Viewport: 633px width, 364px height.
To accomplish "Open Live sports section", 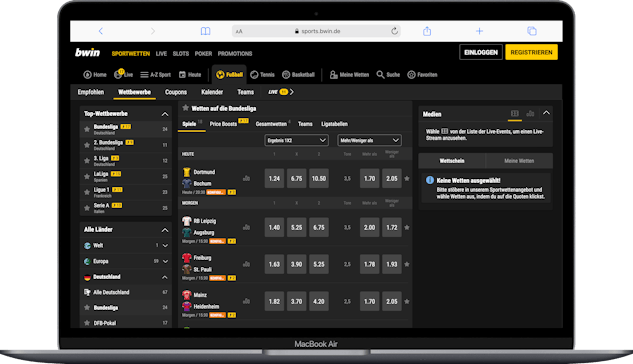I will [124, 74].
